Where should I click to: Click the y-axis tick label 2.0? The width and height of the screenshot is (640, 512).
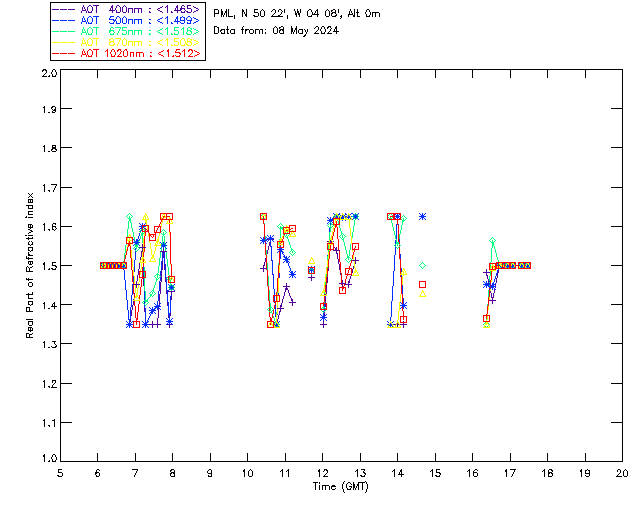(x=49, y=73)
